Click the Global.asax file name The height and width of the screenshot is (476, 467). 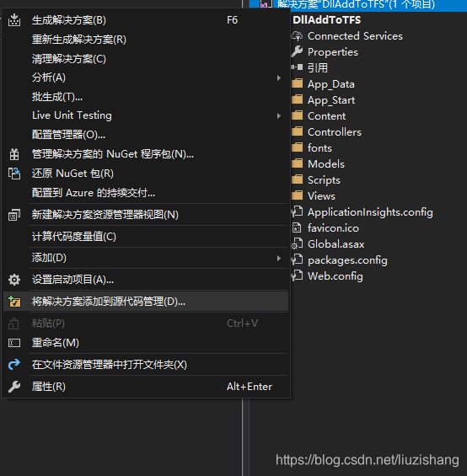coord(335,244)
